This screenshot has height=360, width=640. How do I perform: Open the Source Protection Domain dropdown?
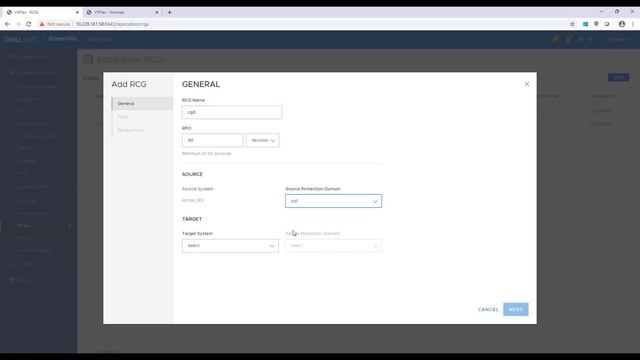tap(333, 201)
